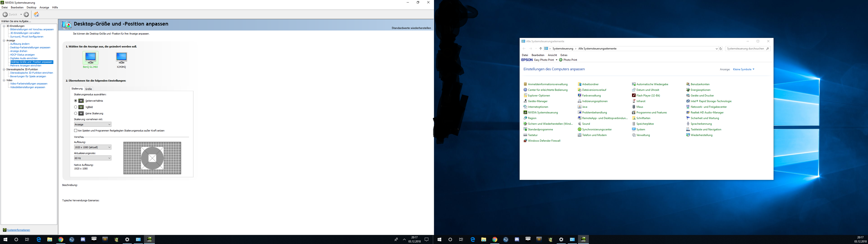Viewport: 868px width, 244px height.
Task: Select the BenQ GL2460 display icon
Action: 90,58
